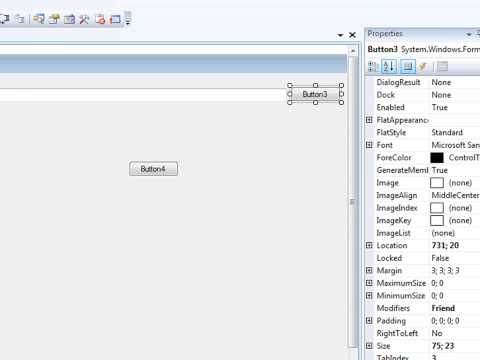
Task: Click the Locked value False
Action: (440, 258)
